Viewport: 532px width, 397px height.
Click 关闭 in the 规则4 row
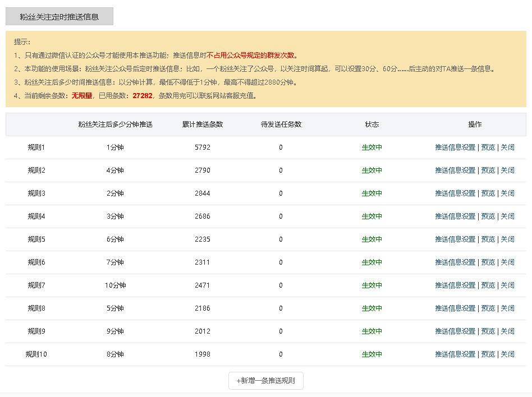point(507,216)
